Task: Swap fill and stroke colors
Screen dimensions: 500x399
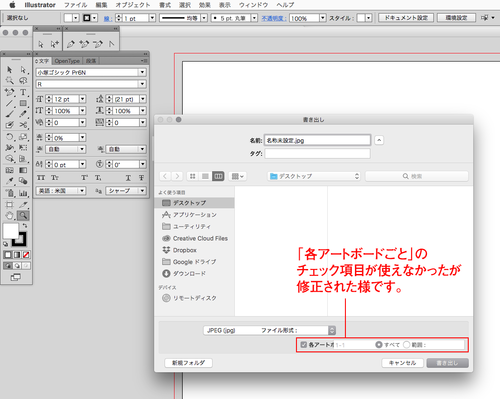Action: [x=25, y=226]
